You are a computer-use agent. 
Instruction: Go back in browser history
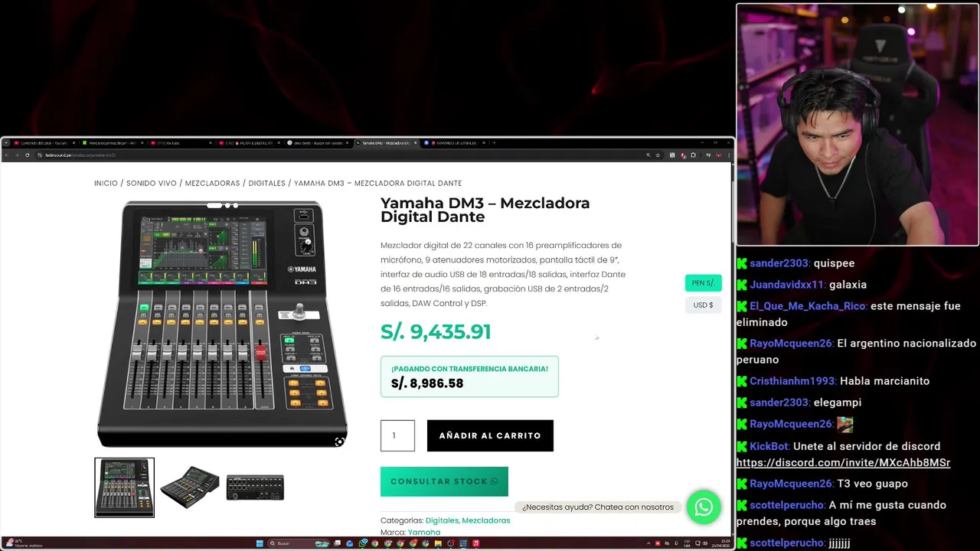[7, 155]
